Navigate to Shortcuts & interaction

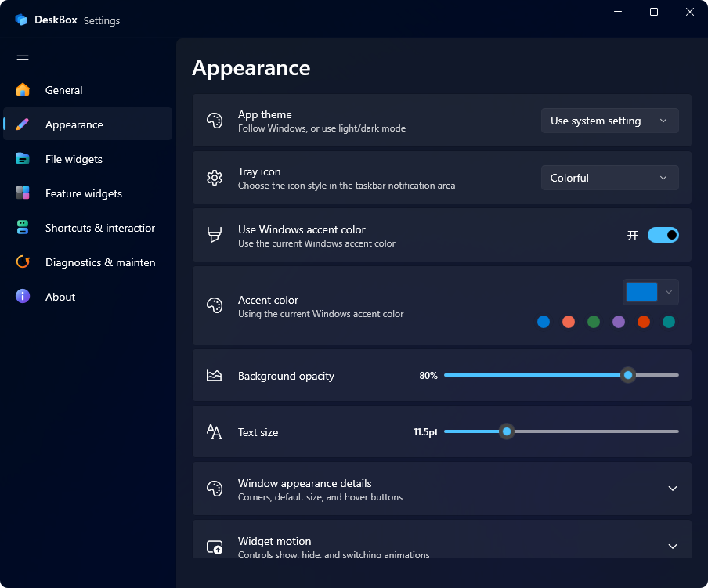point(88,227)
